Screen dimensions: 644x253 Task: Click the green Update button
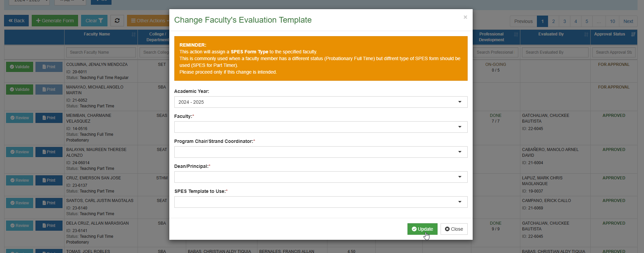coord(422,229)
